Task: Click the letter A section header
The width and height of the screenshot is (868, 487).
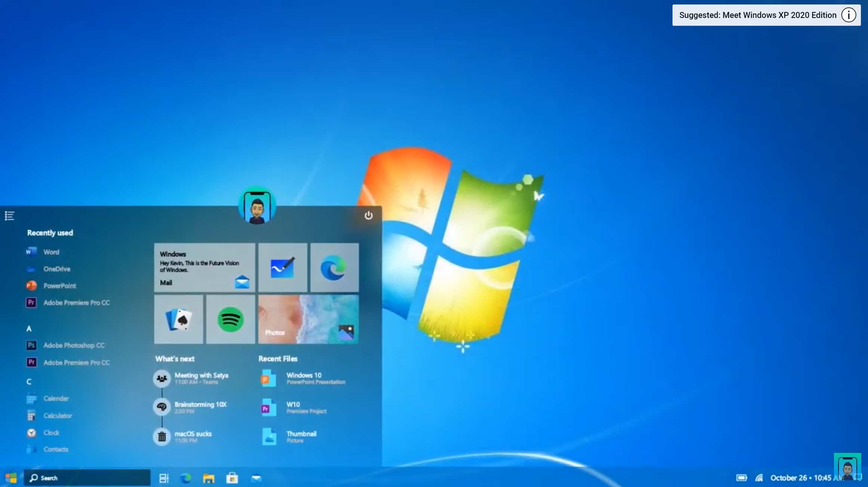Action: coord(29,329)
